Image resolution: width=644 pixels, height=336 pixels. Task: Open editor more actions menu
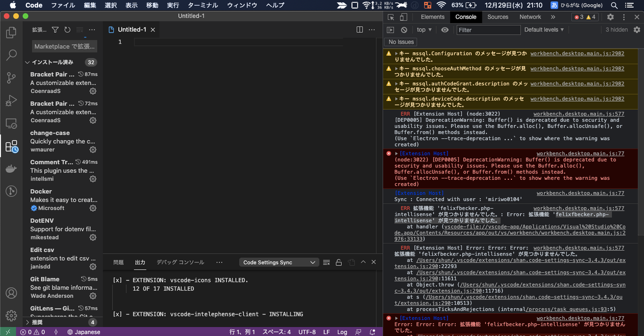[x=373, y=30]
